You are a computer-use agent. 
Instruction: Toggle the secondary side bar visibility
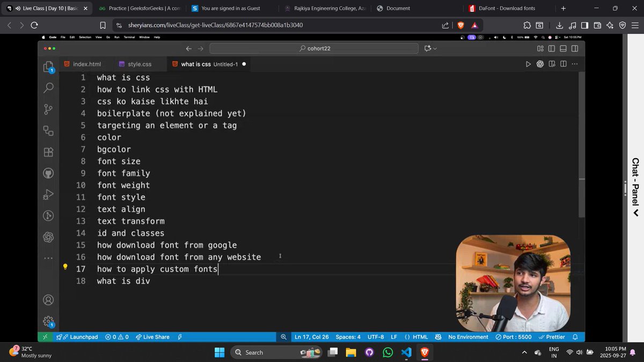pos(575,48)
